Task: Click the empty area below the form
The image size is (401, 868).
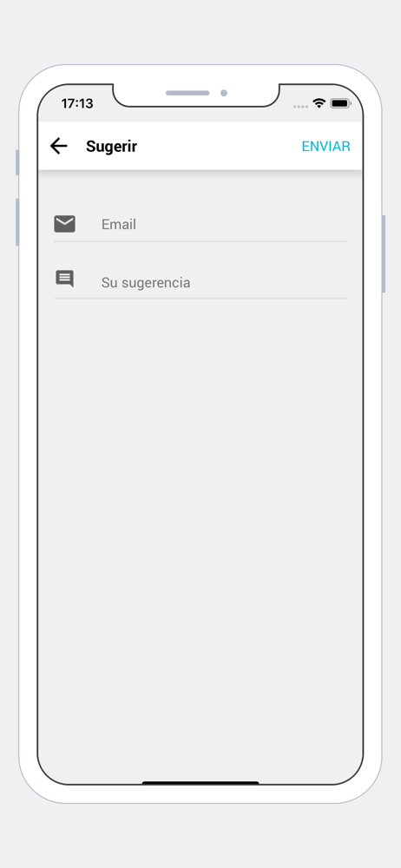Action: pos(200,531)
